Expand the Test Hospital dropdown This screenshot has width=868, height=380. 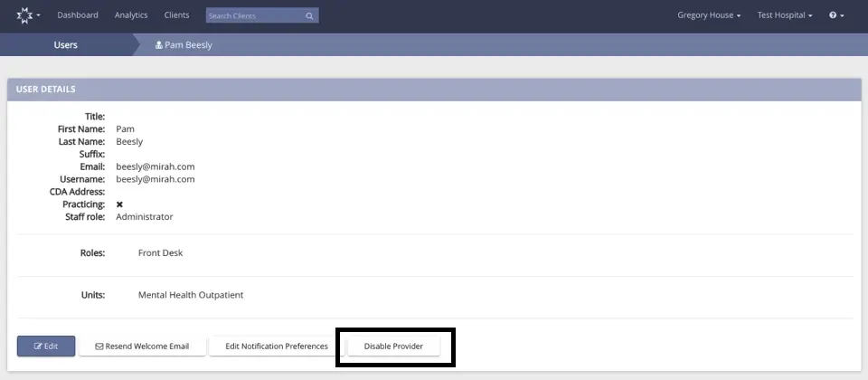pos(785,15)
